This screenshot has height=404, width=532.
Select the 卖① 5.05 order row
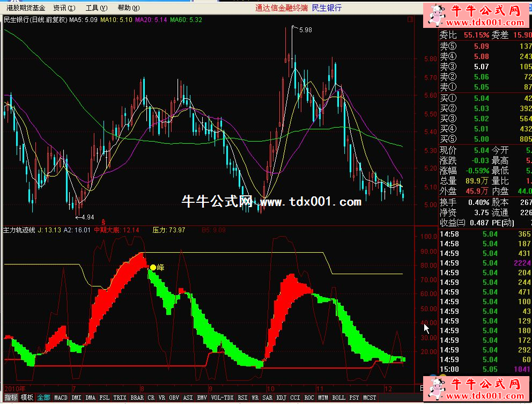(485, 87)
